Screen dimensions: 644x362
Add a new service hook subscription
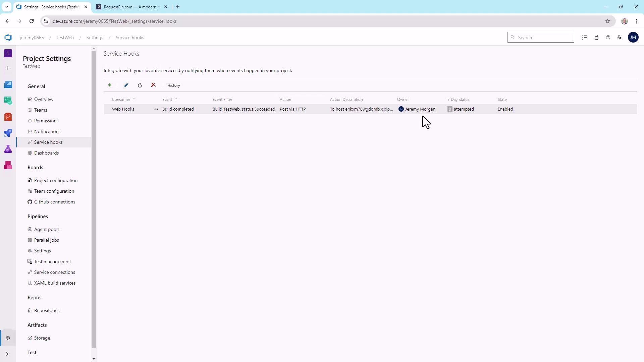pos(110,85)
